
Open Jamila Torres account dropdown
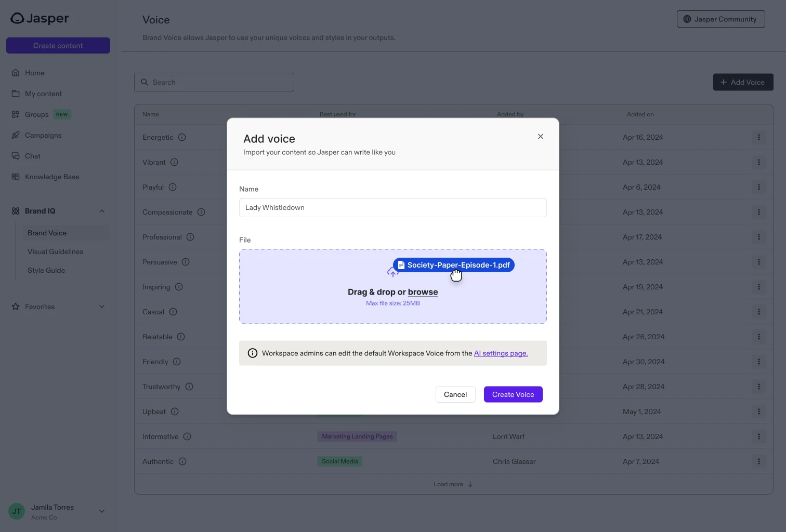coord(102,511)
